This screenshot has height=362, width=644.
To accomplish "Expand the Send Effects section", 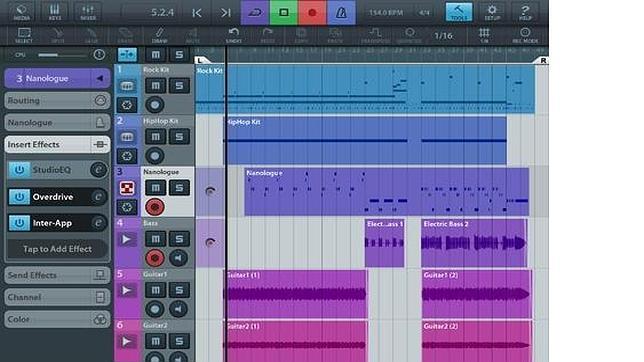I will pyautogui.click(x=57, y=275).
